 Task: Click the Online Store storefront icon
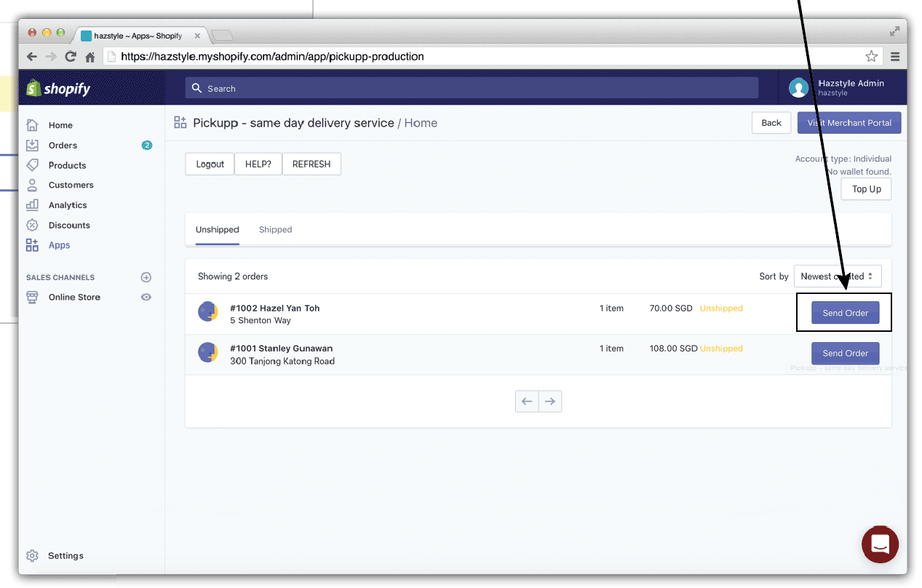pos(32,297)
